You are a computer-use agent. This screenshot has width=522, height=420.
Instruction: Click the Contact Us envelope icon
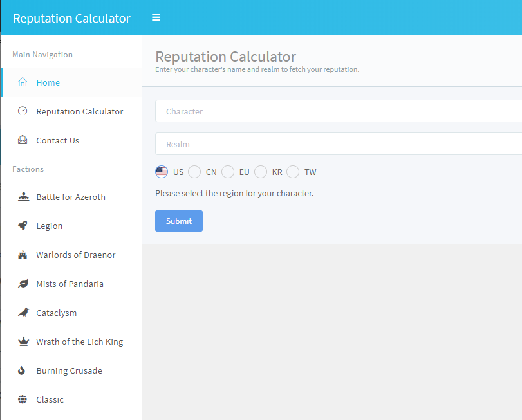coord(23,140)
